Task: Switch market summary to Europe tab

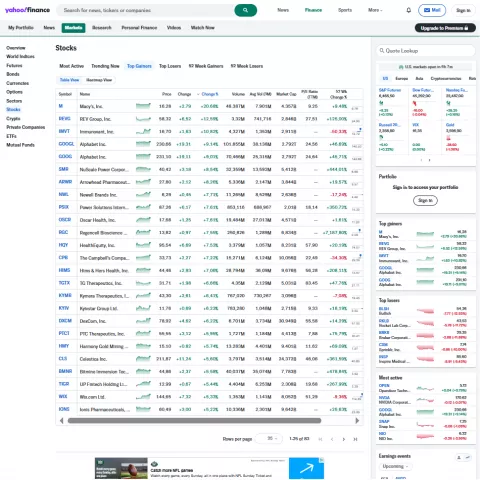Action: [402, 78]
